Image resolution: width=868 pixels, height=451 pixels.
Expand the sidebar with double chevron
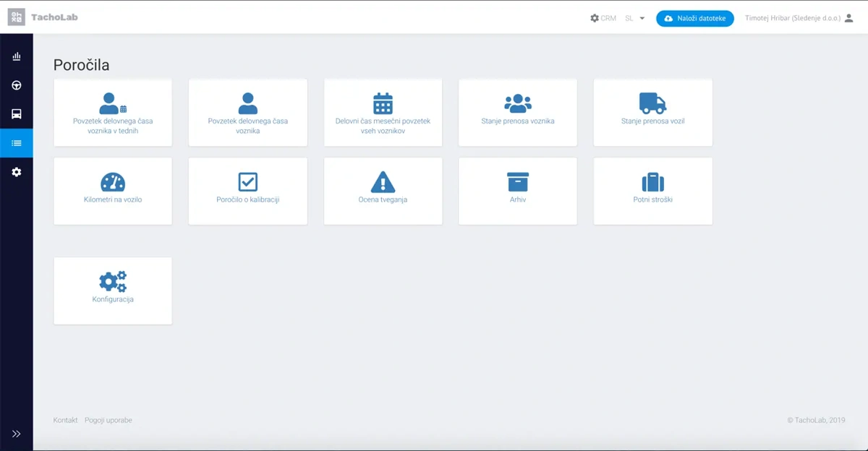tap(17, 434)
